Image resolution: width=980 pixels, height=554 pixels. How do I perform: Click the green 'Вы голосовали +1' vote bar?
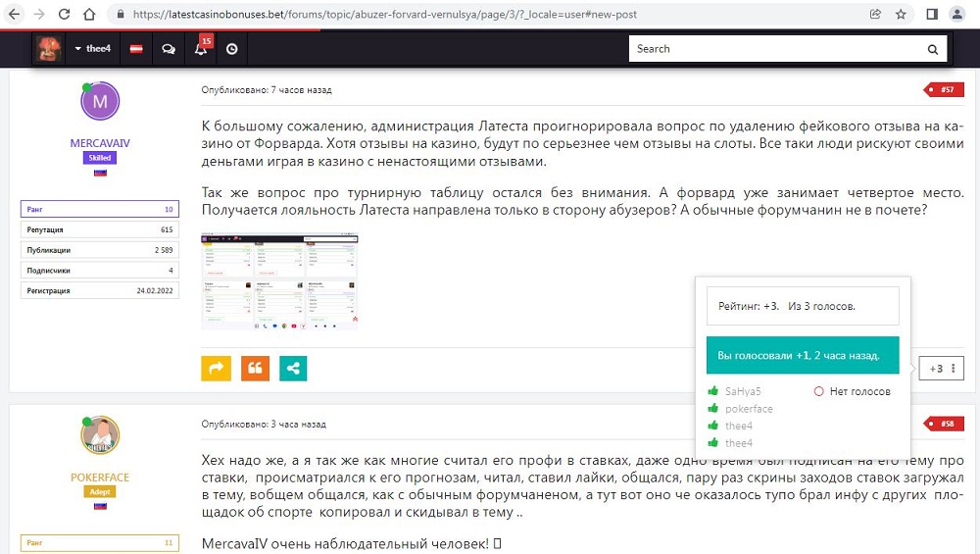pyautogui.click(x=802, y=355)
